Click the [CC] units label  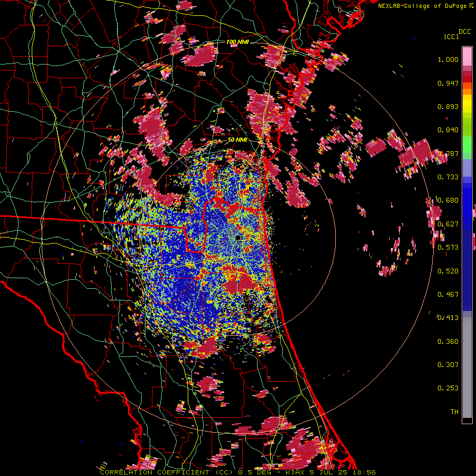point(451,36)
